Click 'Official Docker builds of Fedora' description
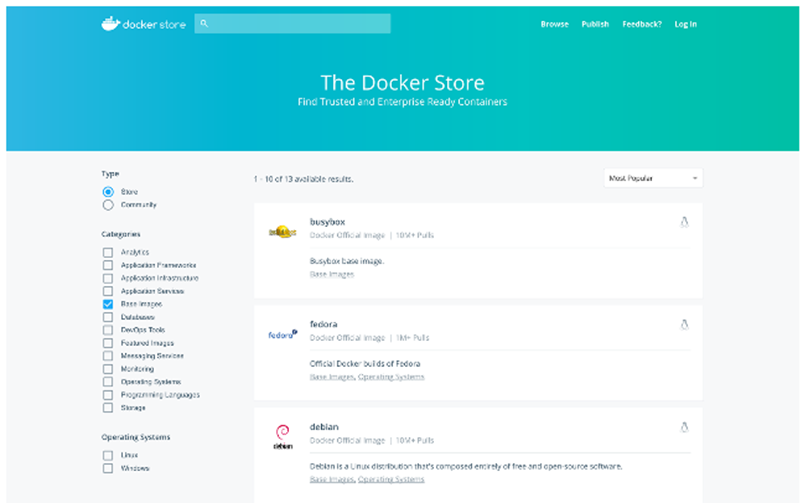 [365, 364]
